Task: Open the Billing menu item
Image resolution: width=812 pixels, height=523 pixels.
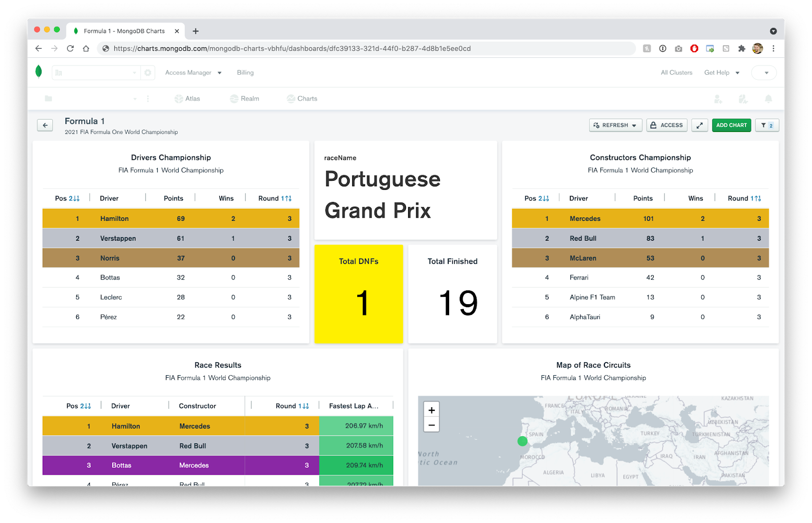Action: [245, 73]
